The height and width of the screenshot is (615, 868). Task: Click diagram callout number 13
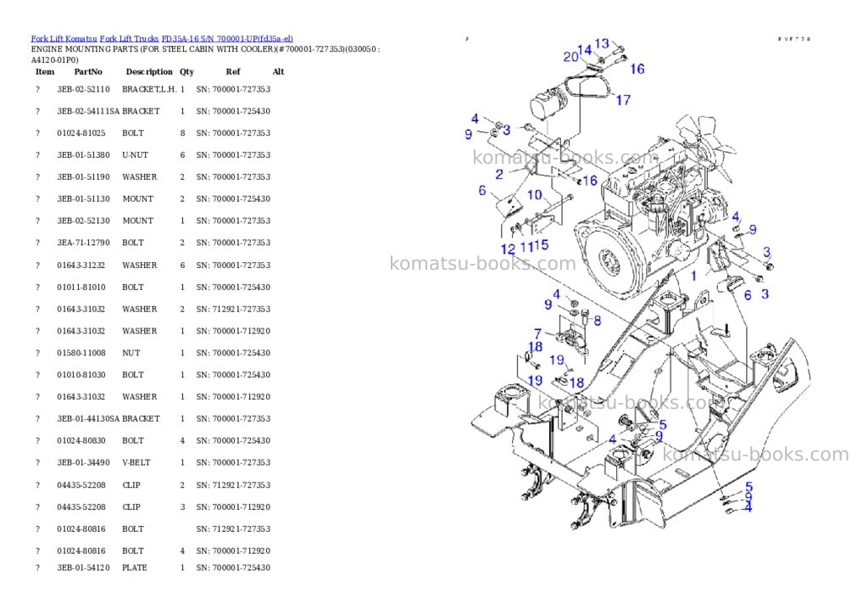(x=602, y=43)
